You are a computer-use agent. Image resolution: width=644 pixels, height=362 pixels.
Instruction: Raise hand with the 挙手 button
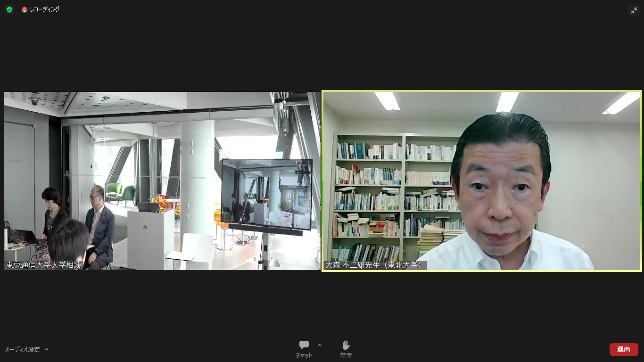click(346, 349)
